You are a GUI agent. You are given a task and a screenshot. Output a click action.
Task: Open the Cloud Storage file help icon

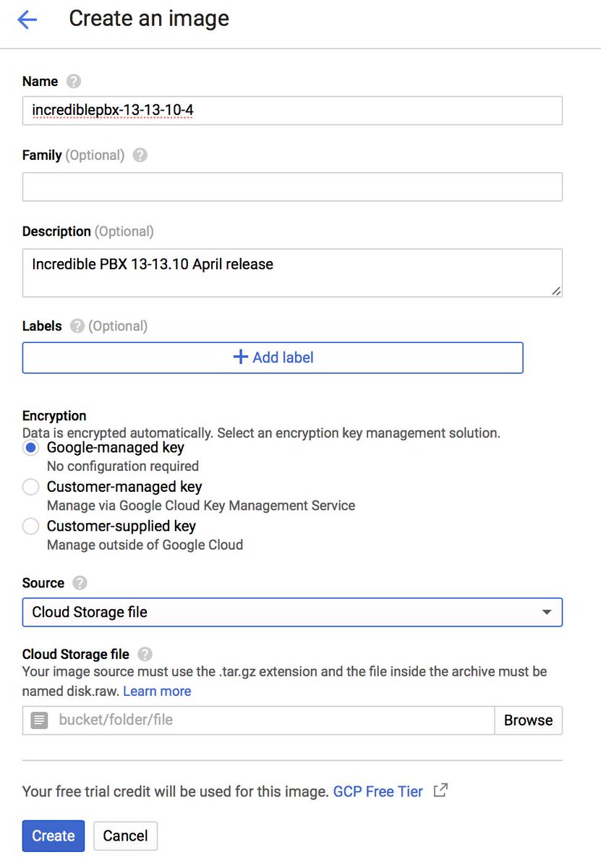[145, 654]
